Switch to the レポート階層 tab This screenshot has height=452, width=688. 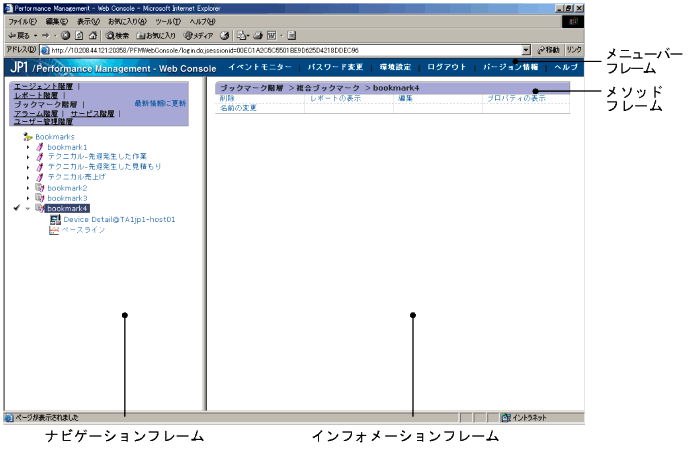(x=36, y=95)
